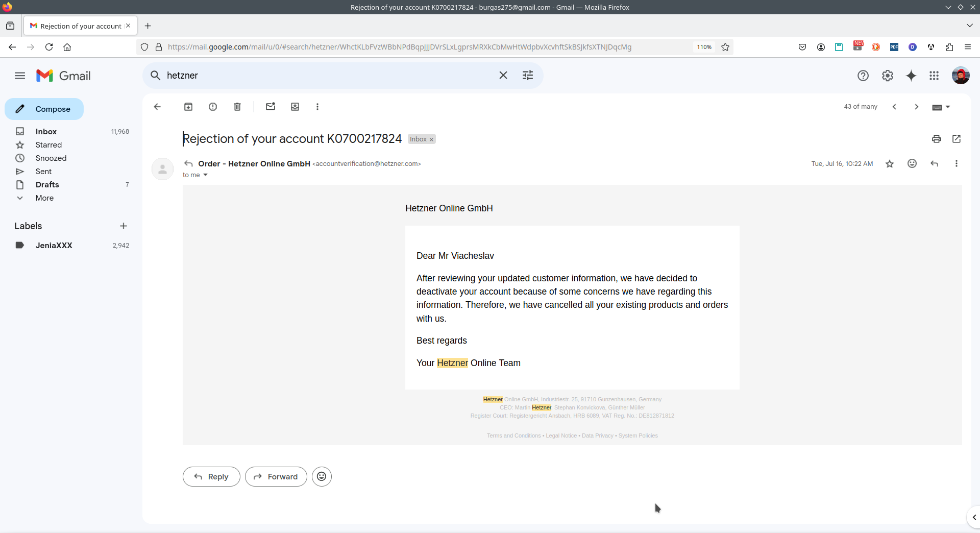Archive this email
Image resolution: width=980 pixels, height=533 pixels.
point(188,107)
